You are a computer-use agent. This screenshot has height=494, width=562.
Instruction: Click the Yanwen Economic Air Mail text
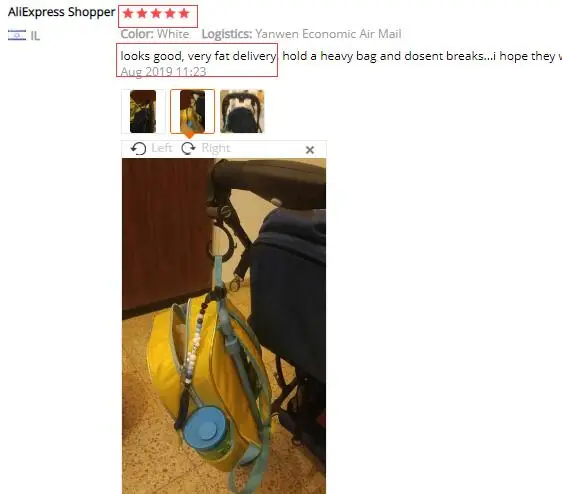pyautogui.click(x=328, y=34)
